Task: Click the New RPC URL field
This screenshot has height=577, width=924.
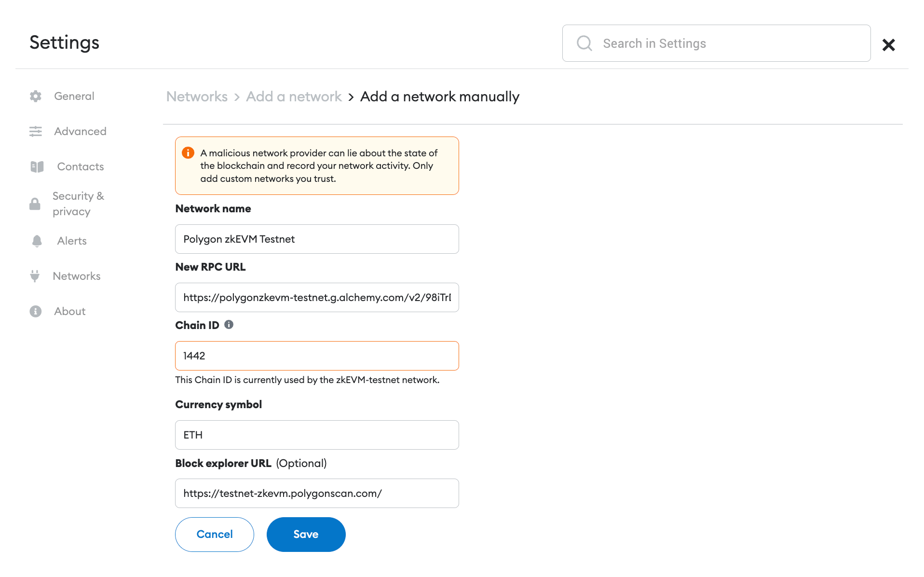Action: (x=317, y=297)
